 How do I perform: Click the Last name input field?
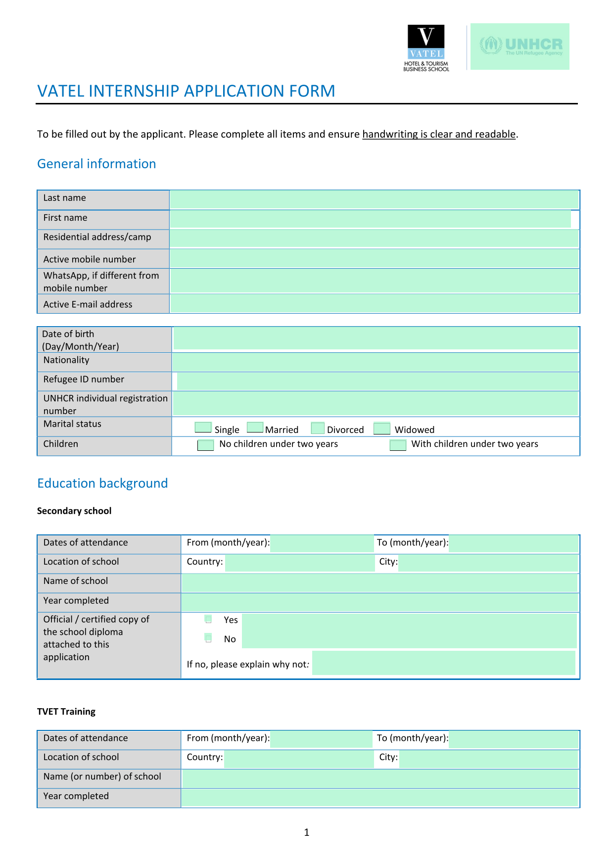click(374, 199)
